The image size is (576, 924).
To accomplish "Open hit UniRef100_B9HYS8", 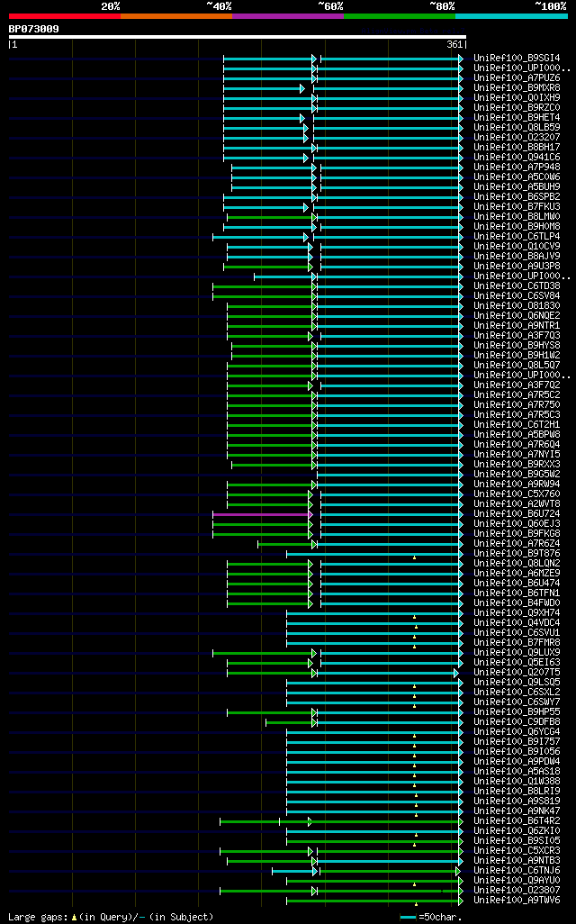I will click(517, 345).
